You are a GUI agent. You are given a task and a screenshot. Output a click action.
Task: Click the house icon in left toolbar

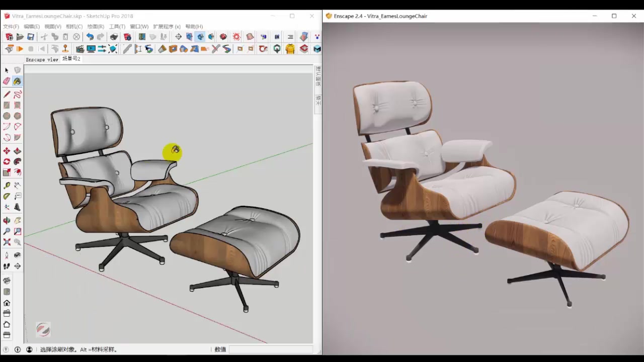7,303
